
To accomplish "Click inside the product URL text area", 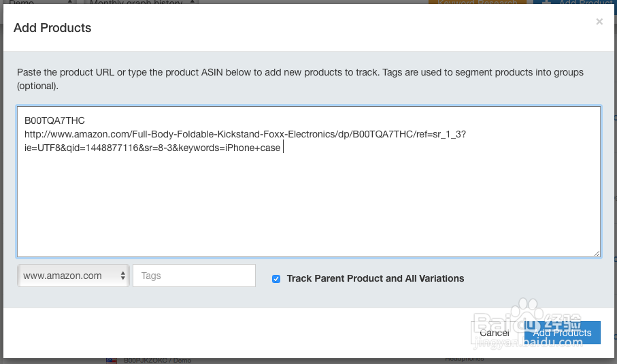I will click(x=309, y=182).
